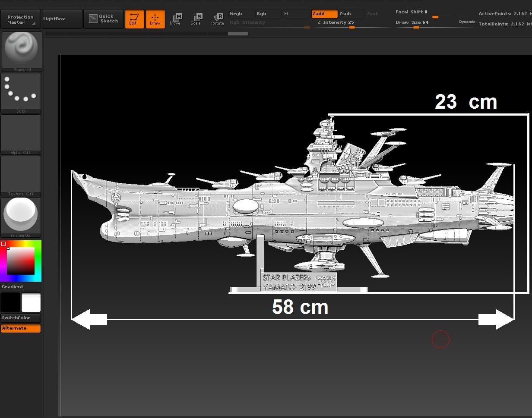Select the Move tool in the top shelf

pyautogui.click(x=176, y=19)
